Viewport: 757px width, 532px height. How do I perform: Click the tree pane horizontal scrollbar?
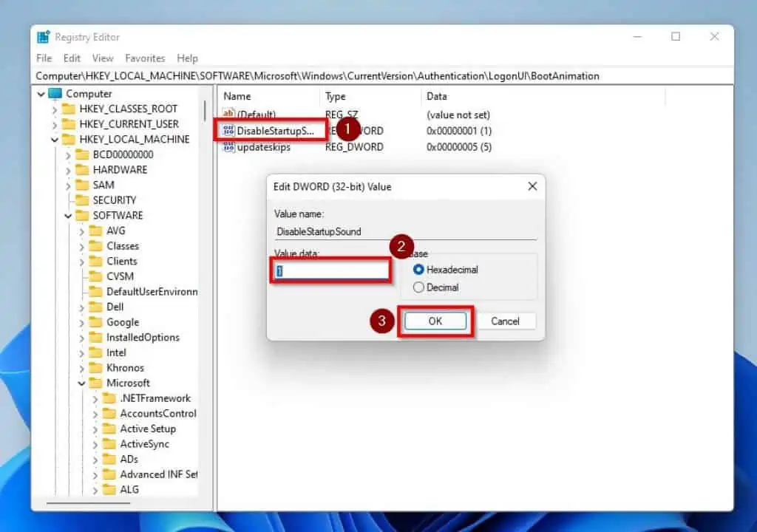(x=89, y=504)
